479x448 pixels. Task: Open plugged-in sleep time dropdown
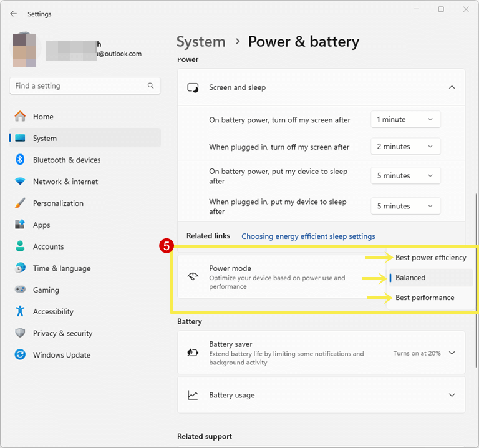coord(405,206)
